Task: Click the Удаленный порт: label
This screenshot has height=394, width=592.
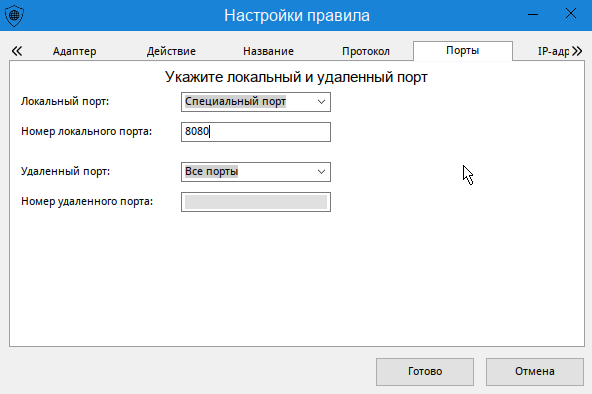Action: (x=65, y=171)
